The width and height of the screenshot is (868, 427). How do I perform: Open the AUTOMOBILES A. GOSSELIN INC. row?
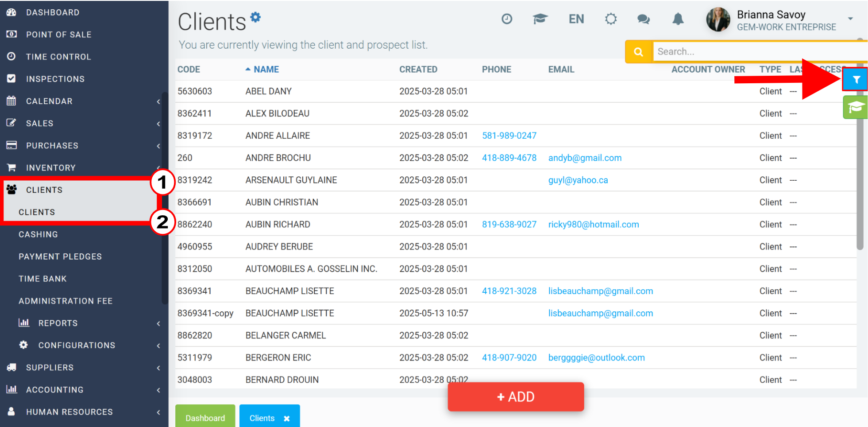pyautogui.click(x=516, y=269)
